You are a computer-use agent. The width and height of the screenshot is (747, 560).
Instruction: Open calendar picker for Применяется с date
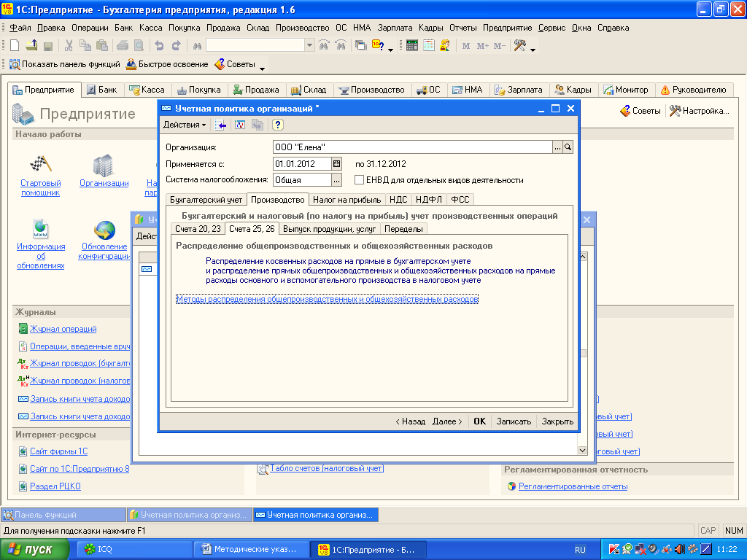pos(337,164)
